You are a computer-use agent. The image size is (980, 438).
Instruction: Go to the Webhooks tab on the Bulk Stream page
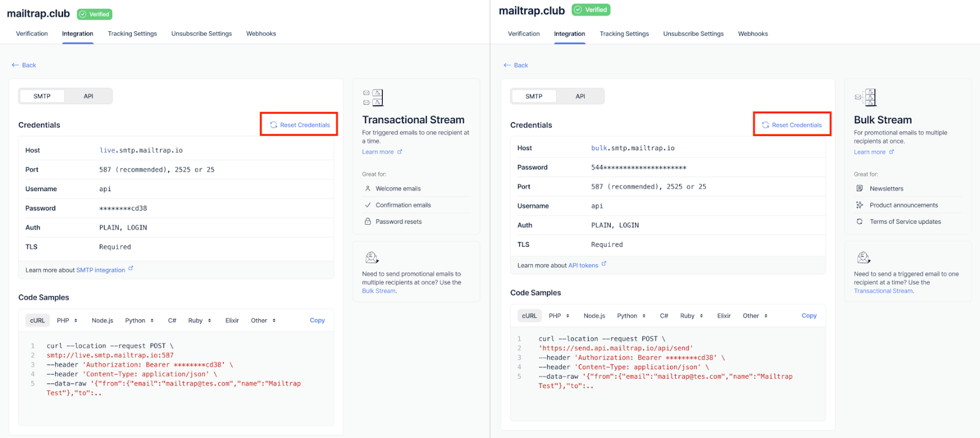coord(753,34)
